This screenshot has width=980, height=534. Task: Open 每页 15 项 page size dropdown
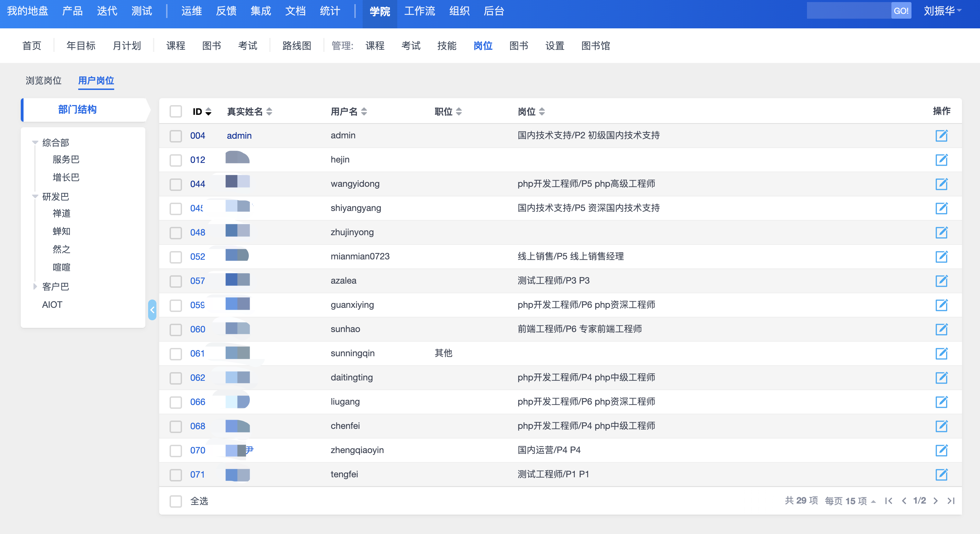[x=850, y=501]
